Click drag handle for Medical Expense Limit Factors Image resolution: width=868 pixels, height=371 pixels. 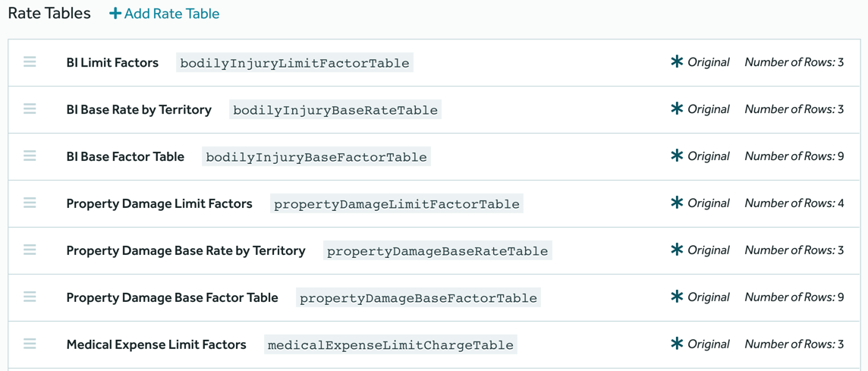click(x=30, y=344)
